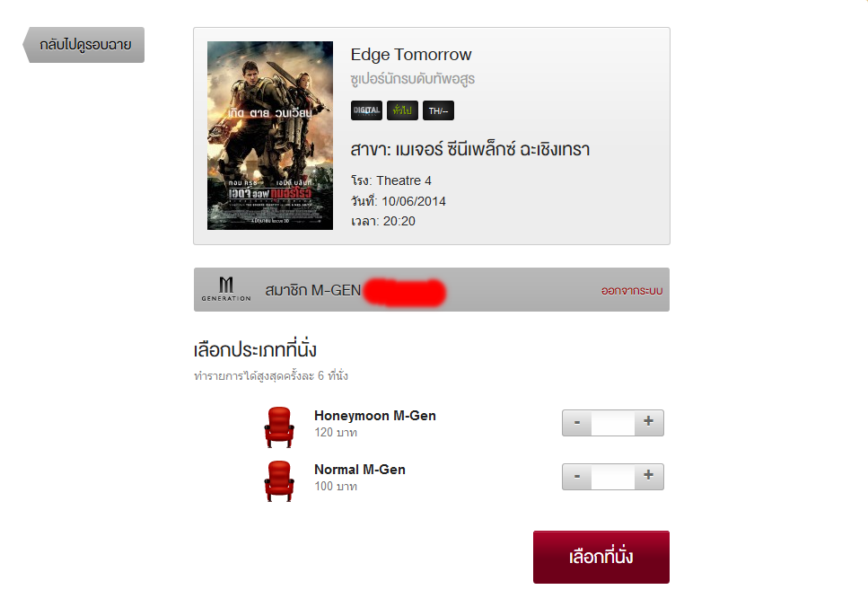The height and width of the screenshot is (616, 868).
Task: Click the M Generation logo
Action: click(x=226, y=289)
